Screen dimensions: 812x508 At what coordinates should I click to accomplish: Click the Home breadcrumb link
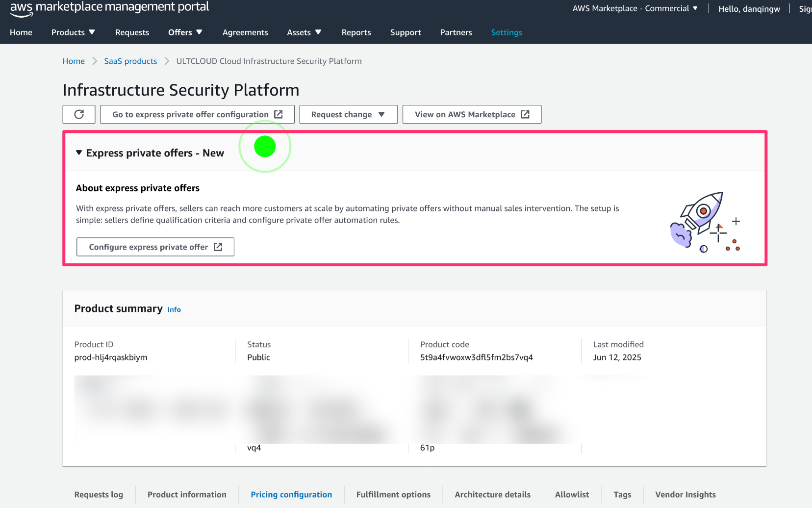pyautogui.click(x=74, y=61)
